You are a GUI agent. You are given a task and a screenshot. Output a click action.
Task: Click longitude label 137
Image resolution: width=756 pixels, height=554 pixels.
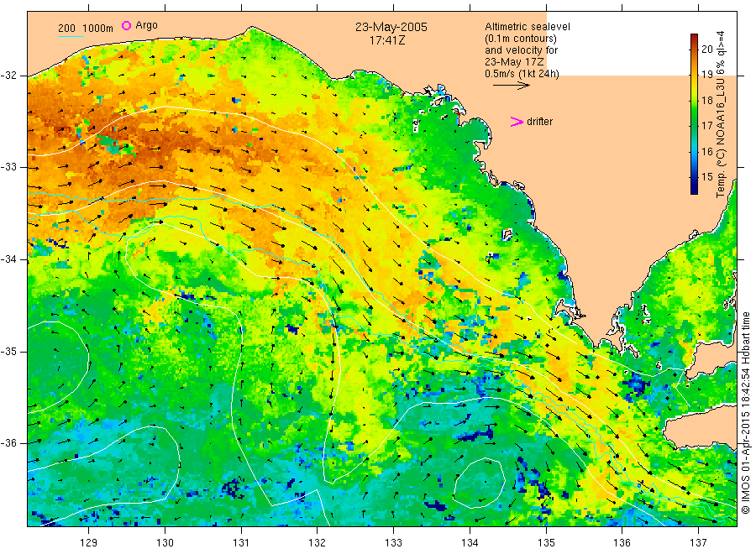(x=698, y=543)
